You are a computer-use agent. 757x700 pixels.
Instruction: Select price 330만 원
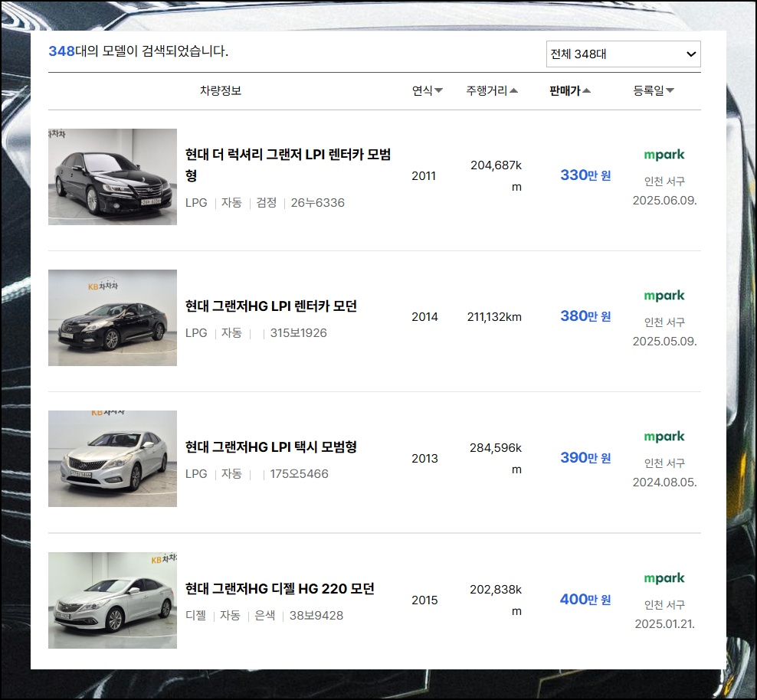coord(585,175)
